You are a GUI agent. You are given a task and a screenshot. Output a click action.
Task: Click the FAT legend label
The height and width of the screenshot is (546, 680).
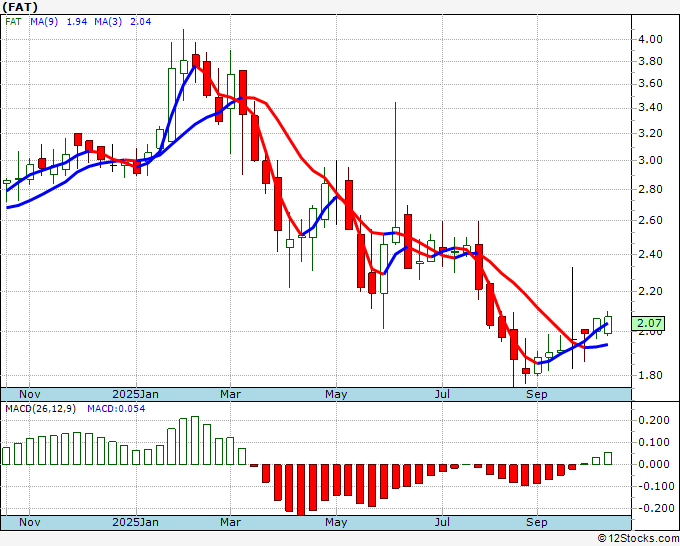pyautogui.click(x=13, y=22)
